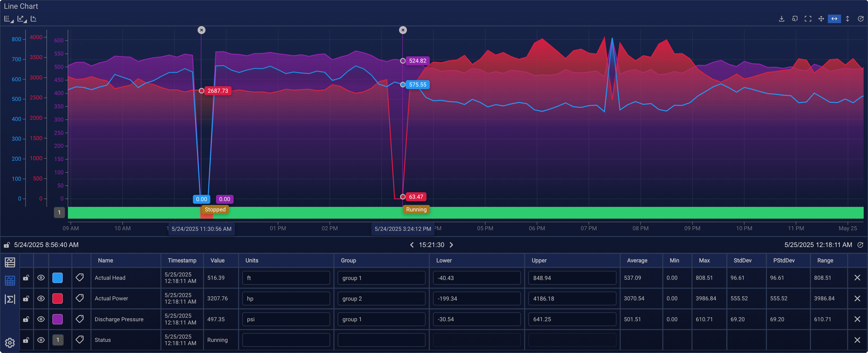
Task: Remove the Actual Head row
Action: [857, 278]
